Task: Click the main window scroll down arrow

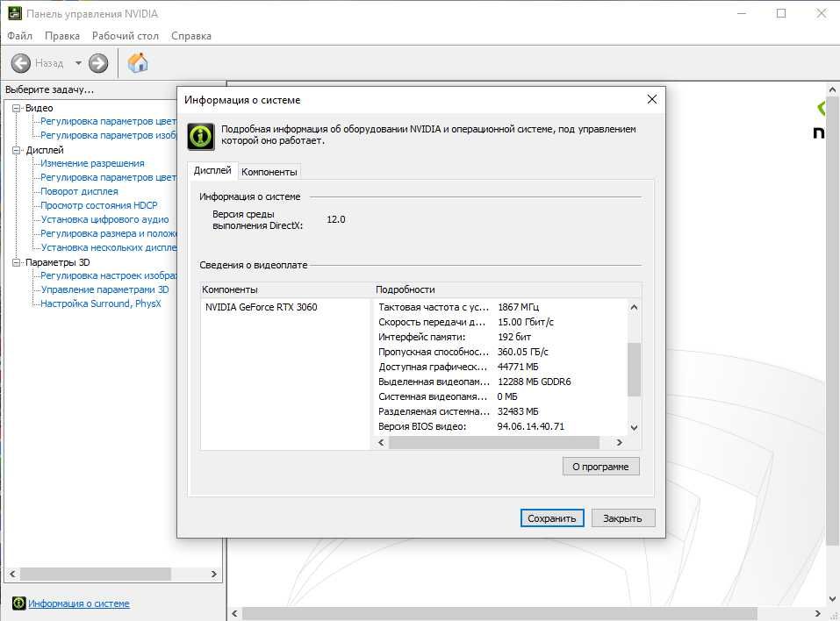Action: pyautogui.click(x=832, y=598)
